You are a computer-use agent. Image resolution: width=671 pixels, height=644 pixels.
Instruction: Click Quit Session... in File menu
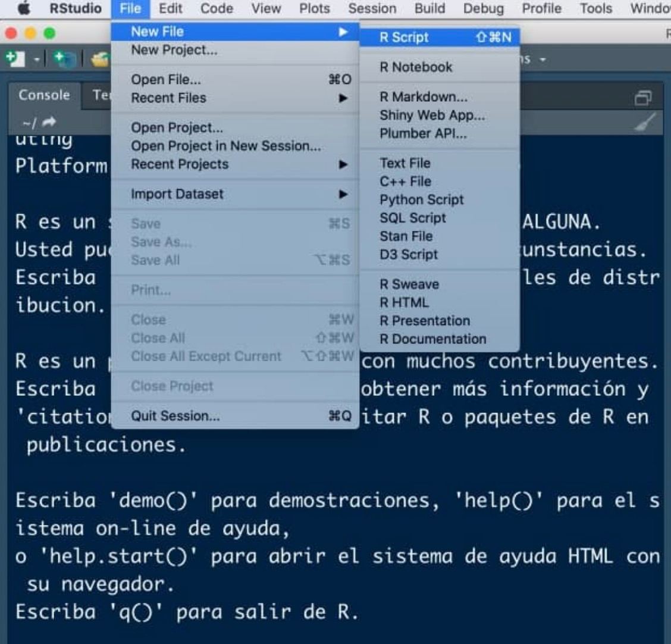point(175,416)
